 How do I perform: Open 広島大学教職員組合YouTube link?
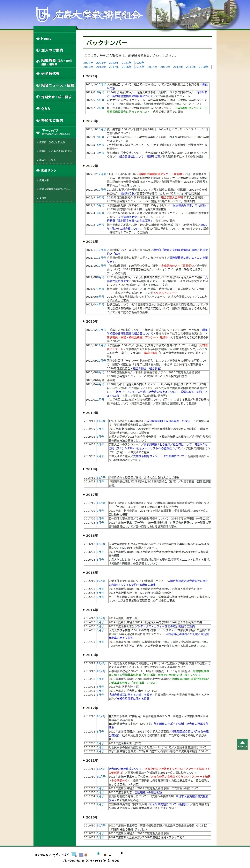point(55,189)
